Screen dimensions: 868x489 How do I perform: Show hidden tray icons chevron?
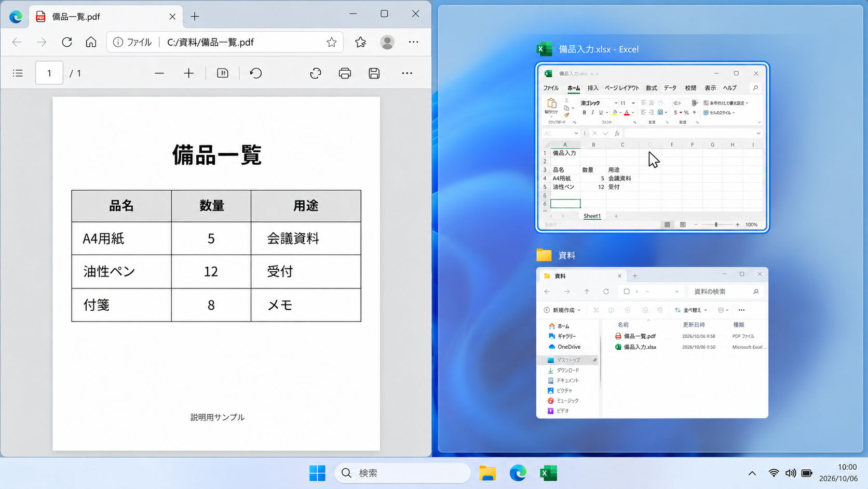tap(752, 473)
